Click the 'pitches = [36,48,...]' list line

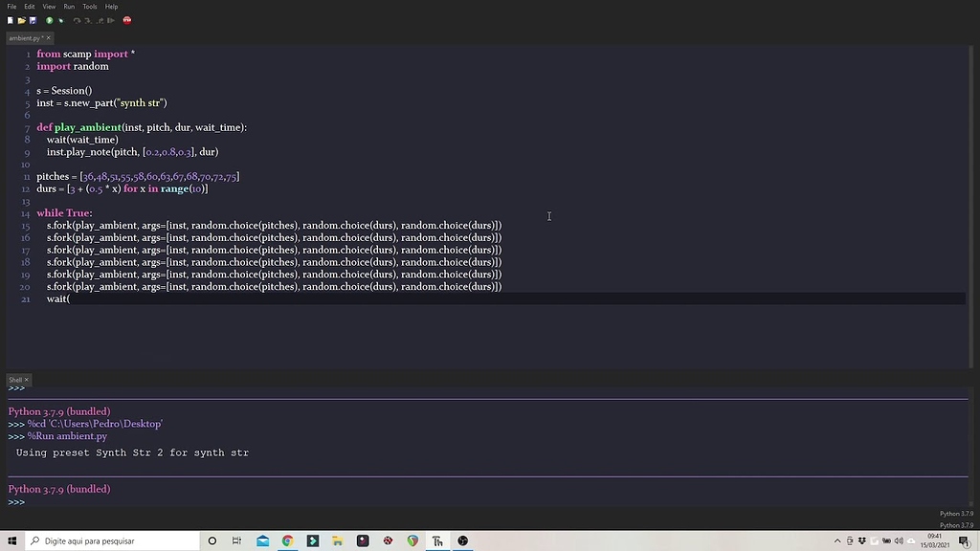click(x=138, y=177)
